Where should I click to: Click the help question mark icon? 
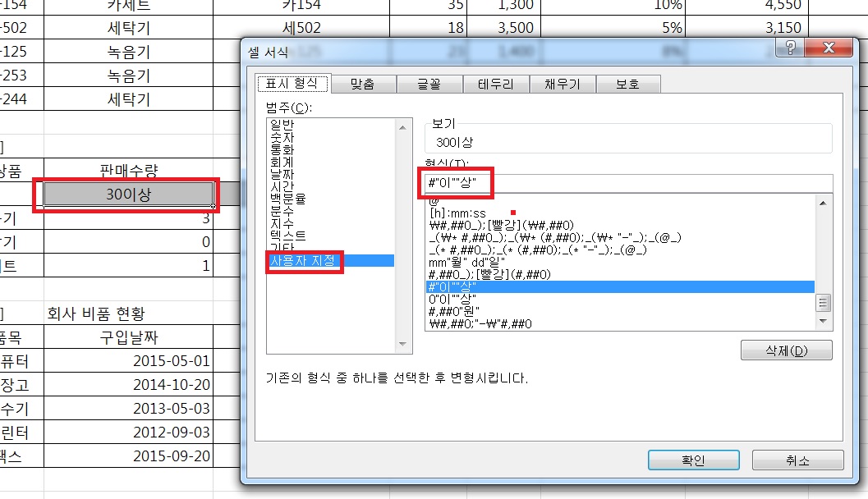[790, 48]
